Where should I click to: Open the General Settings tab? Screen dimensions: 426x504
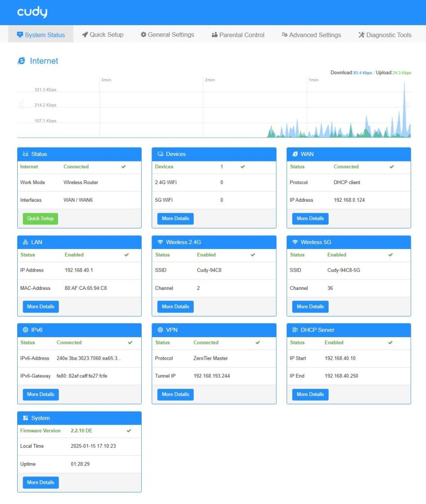pyautogui.click(x=167, y=35)
